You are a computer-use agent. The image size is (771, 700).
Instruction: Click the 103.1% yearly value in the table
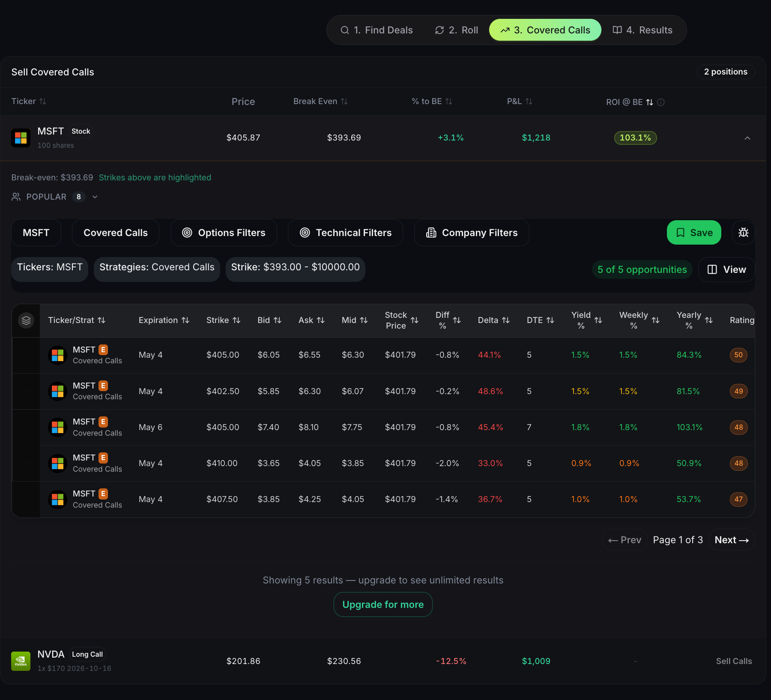pyautogui.click(x=689, y=427)
